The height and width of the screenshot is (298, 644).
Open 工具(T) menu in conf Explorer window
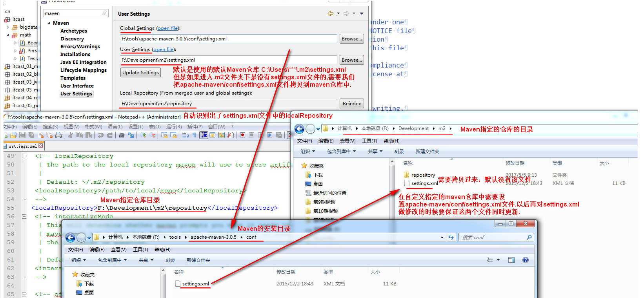pos(140,250)
